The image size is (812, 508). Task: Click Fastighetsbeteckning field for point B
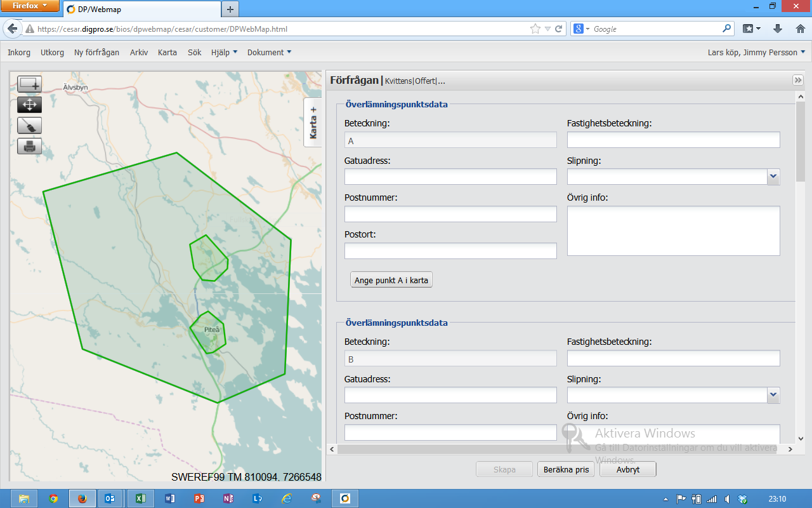(x=673, y=358)
